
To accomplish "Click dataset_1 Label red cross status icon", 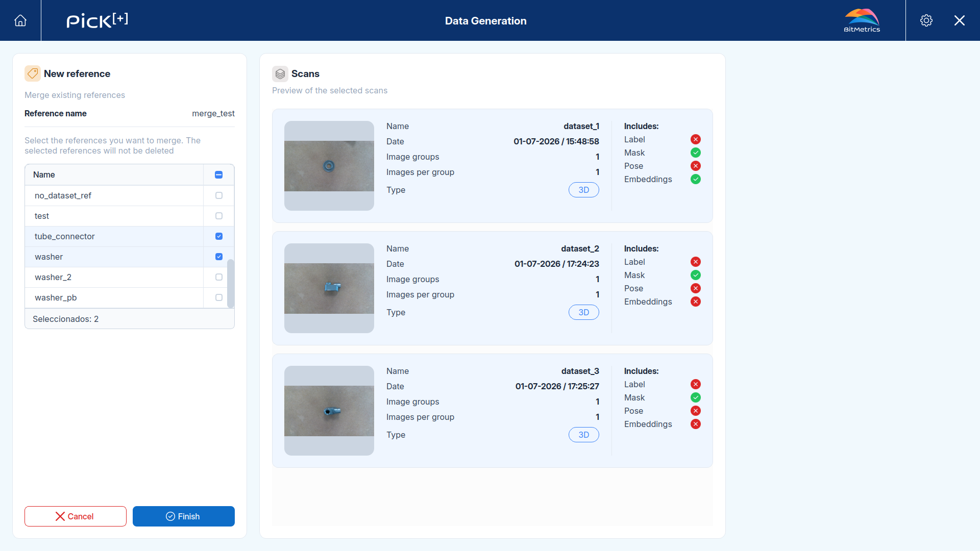I will click(696, 139).
